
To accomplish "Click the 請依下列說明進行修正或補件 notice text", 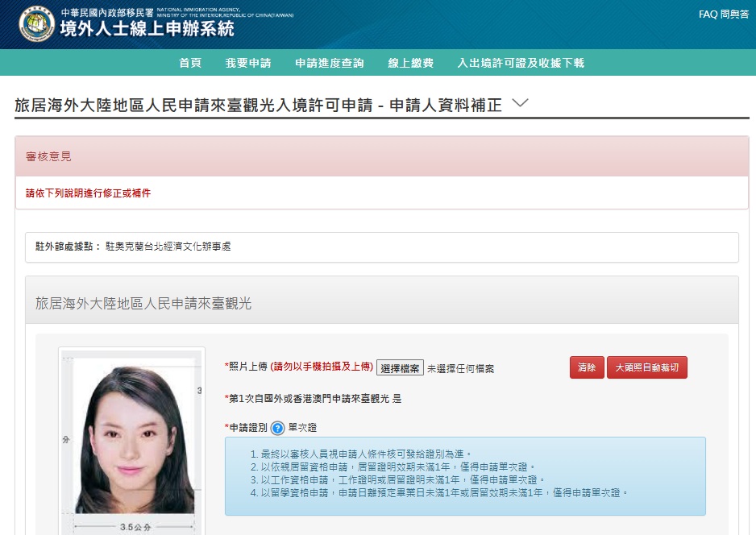I will pos(89,193).
